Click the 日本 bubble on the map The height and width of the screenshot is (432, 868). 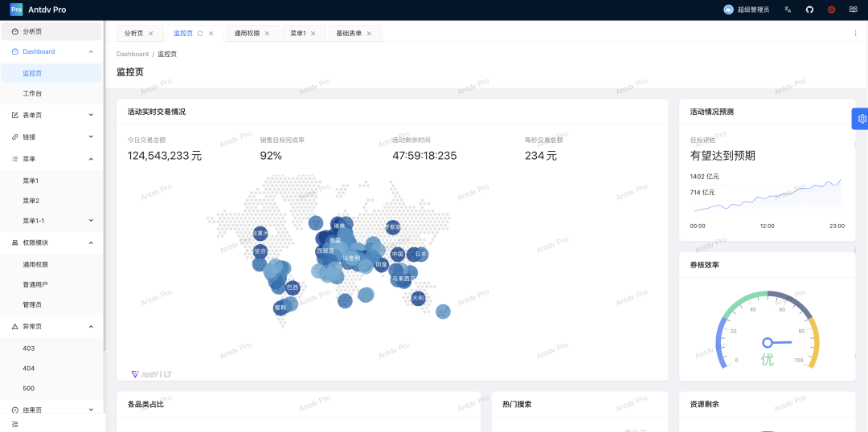[420, 255]
